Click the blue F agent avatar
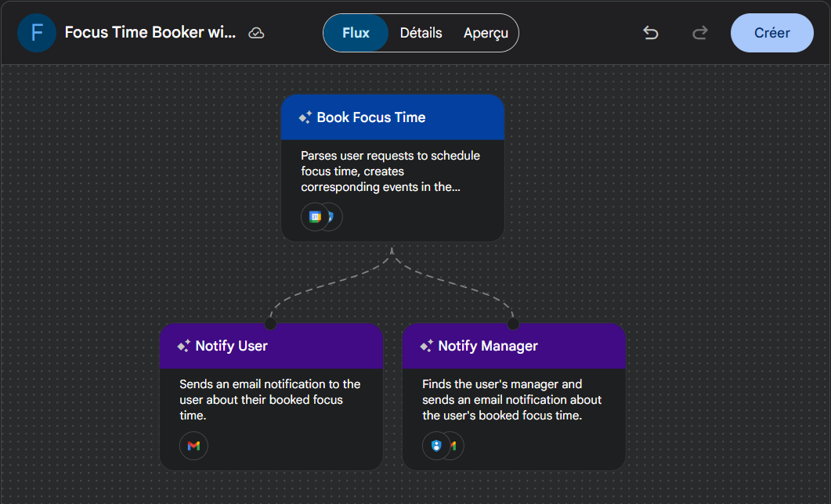Viewport: 831px width, 504px height. (36, 33)
